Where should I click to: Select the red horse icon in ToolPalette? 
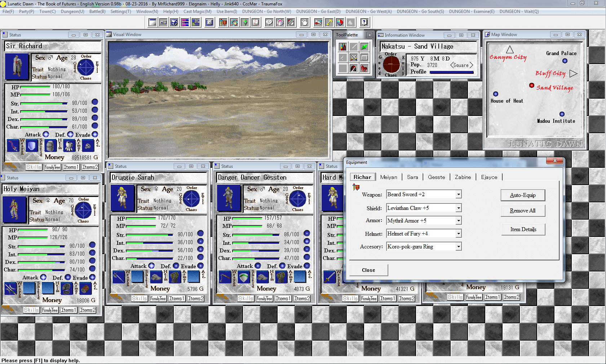click(x=364, y=68)
